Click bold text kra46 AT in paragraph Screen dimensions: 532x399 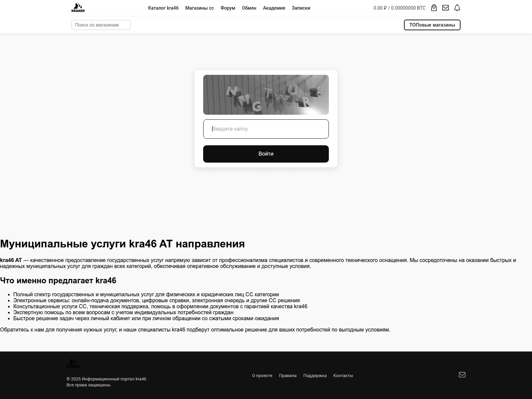pyautogui.click(x=11, y=260)
